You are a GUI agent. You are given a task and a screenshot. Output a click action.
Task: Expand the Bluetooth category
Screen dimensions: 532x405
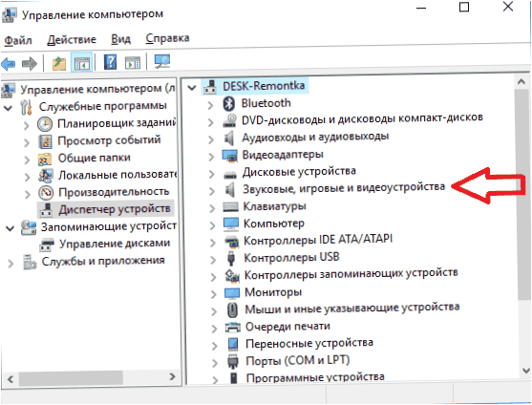210,105
